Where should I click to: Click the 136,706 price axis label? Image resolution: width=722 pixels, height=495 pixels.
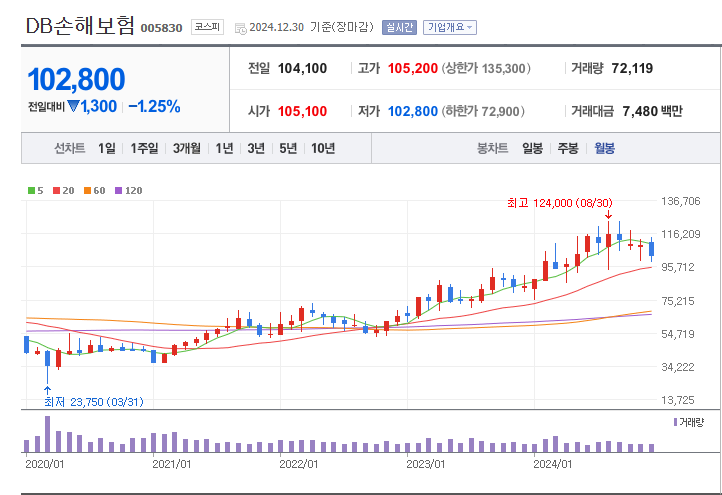click(x=681, y=201)
